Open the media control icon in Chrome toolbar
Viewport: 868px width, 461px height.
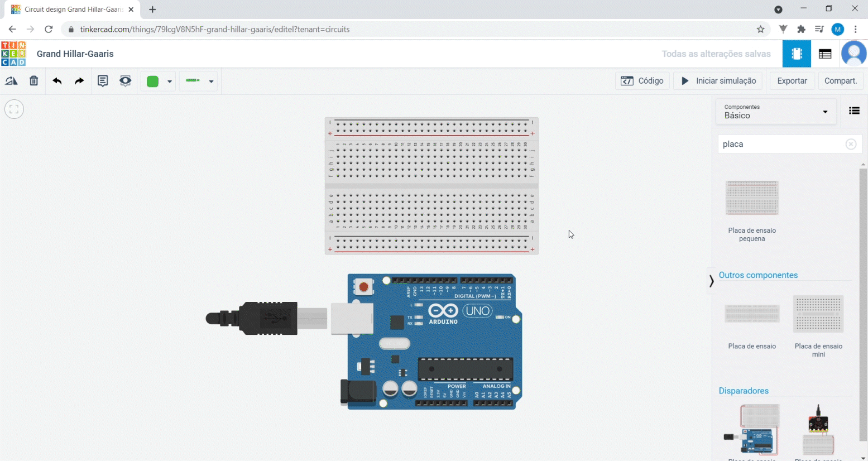point(819,29)
